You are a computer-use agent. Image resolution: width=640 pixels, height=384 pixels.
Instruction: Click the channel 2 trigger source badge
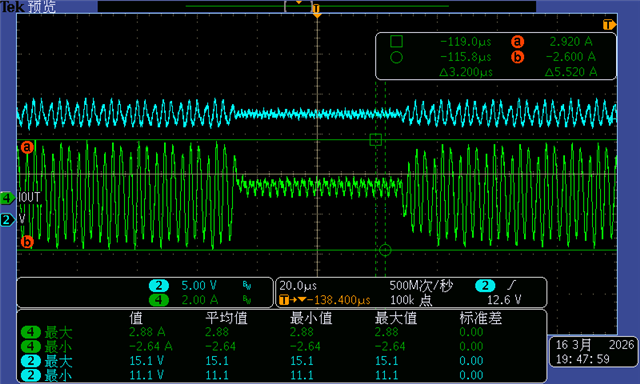click(485, 285)
